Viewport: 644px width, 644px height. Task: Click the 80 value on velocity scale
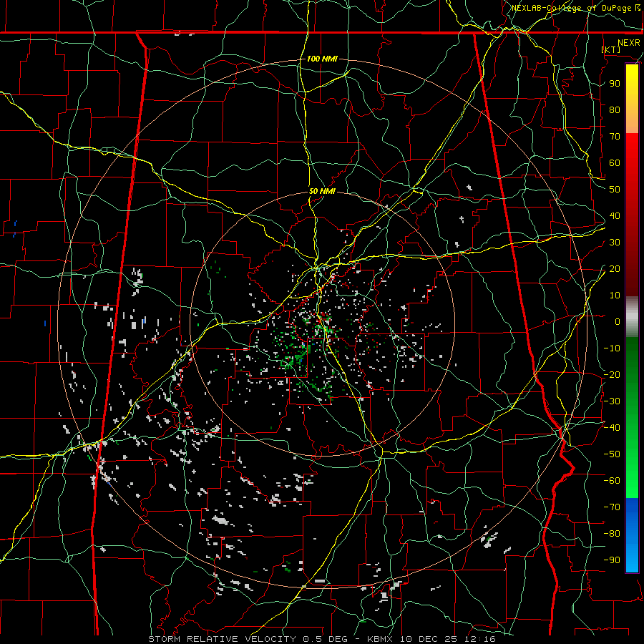[615, 109]
